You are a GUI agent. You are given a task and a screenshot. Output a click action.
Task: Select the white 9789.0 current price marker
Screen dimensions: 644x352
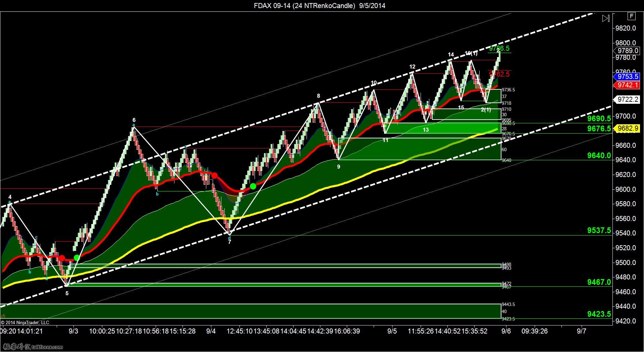point(627,51)
